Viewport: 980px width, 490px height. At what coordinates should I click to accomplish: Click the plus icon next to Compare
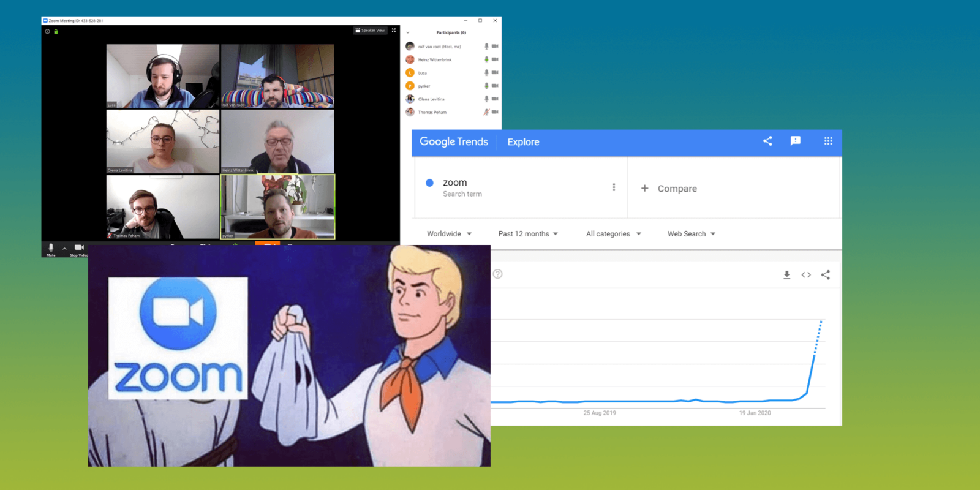pos(644,188)
